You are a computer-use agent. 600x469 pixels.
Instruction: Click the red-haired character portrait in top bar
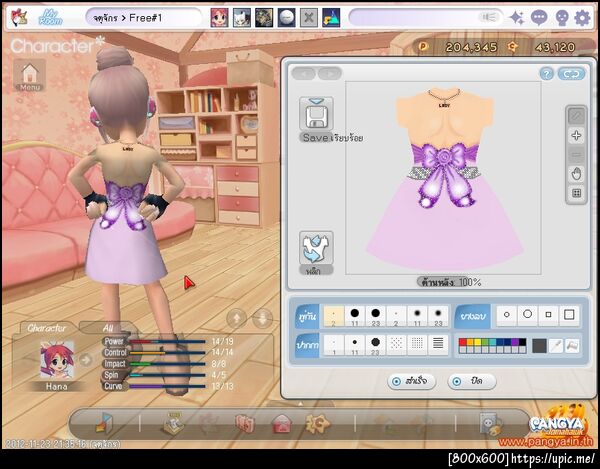tap(219, 18)
